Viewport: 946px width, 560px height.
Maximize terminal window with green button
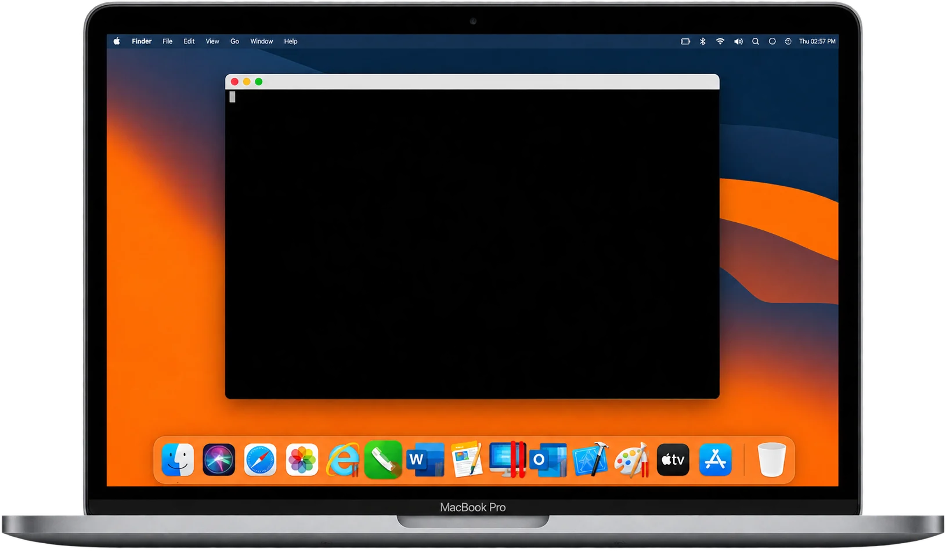coord(259,82)
